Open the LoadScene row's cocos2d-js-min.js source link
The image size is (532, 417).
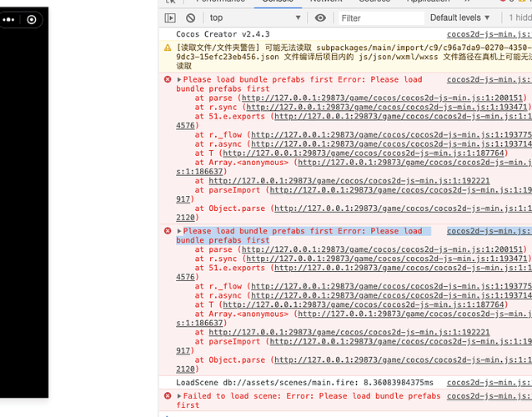(x=489, y=383)
